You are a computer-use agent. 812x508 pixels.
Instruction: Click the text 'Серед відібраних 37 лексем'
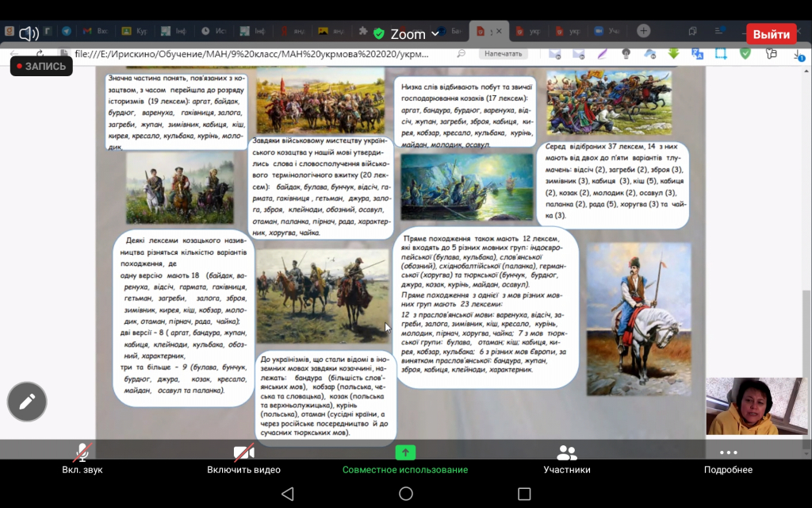(595, 146)
